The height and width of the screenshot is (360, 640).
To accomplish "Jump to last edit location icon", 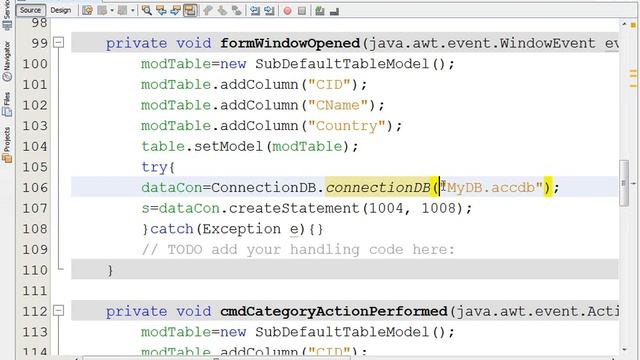I will point(87,11).
